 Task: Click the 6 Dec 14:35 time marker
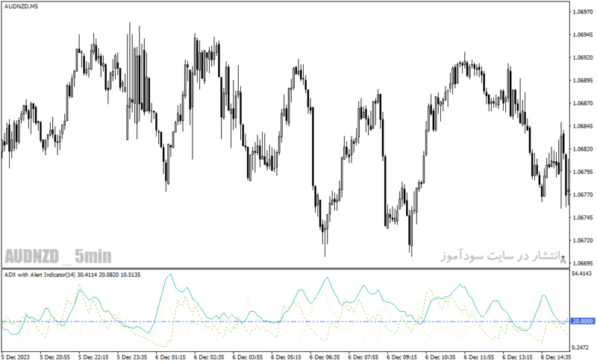click(x=556, y=357)
